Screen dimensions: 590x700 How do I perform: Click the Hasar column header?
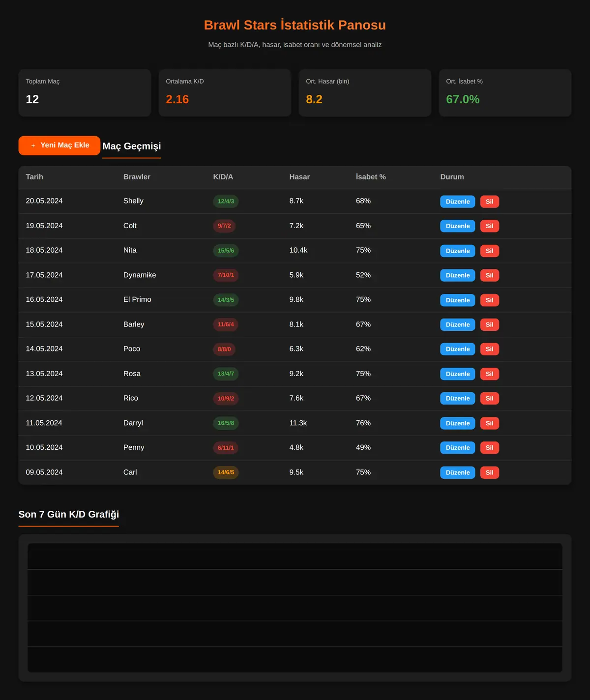click(x=299, y=177)
